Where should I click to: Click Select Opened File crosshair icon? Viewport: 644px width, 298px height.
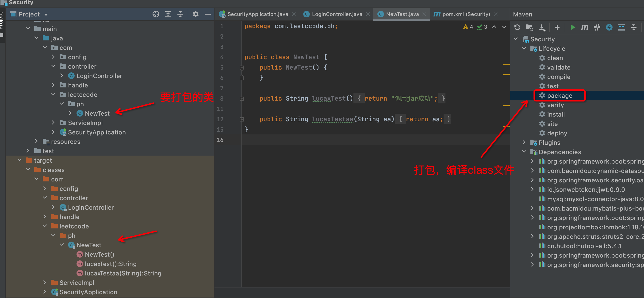156,14
